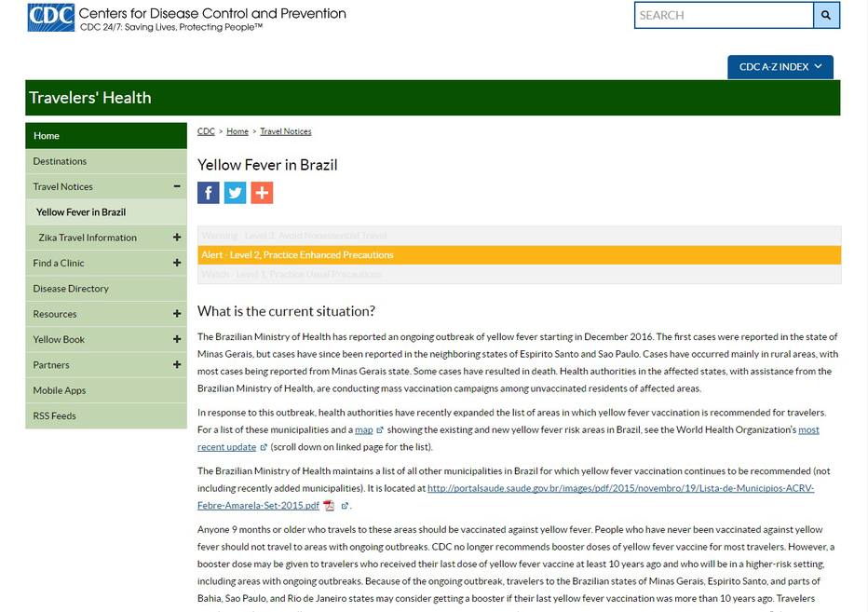
Task: Click the PDF icon after municipalities link
Action: click(x=329, y=506)
